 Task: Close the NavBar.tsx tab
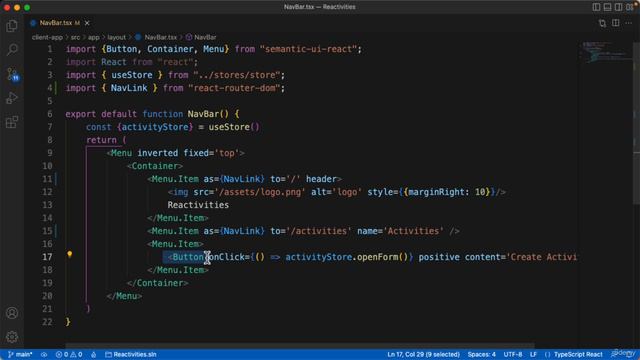(x=87, y=23)
